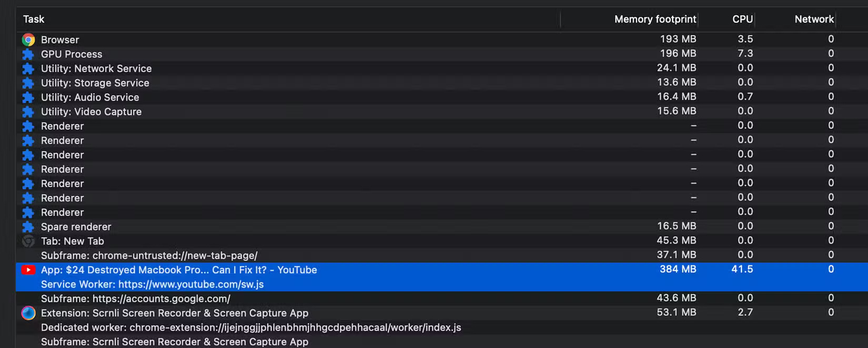Screen dimensions: 868x348
Task: Click the Chrome icon beside Browser
Action: [28, 39]
